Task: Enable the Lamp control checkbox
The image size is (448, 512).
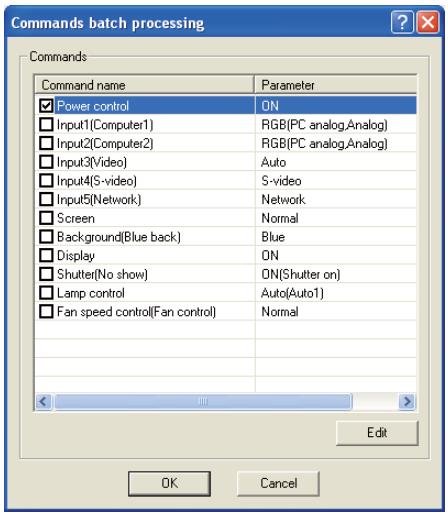Action: tap(46, 293)
